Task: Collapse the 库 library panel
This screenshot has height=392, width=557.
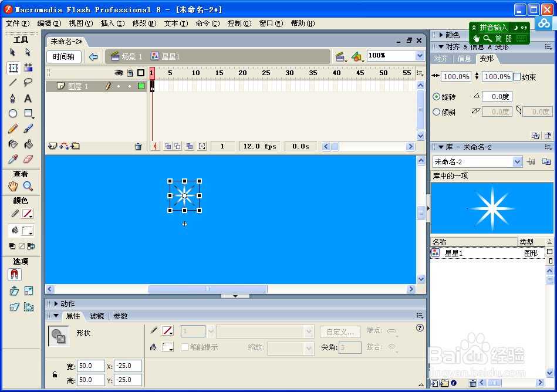Action: [x=441, y=147]
